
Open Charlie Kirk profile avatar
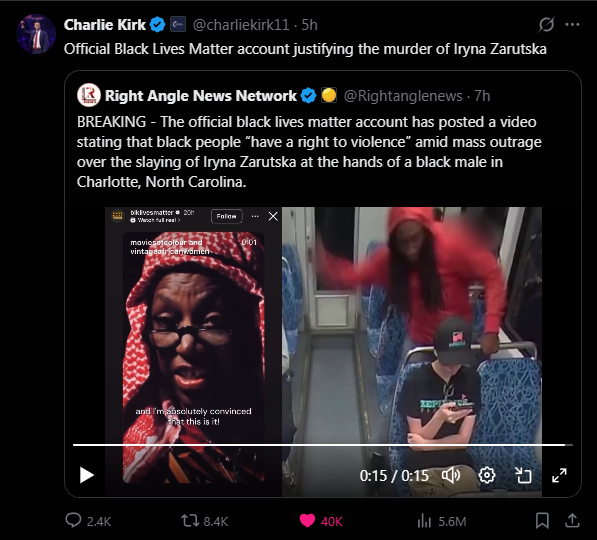(x=36, y=34)
